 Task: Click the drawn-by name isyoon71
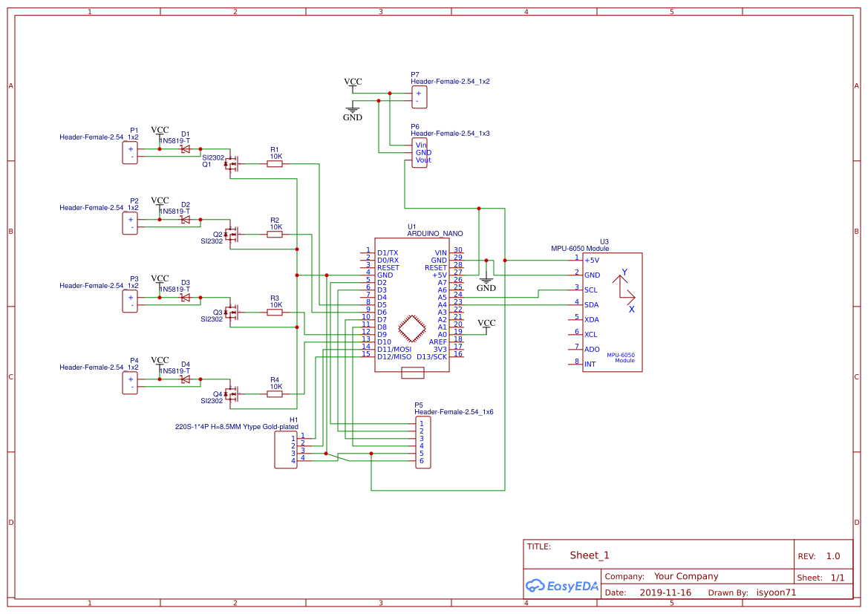click(776, 592)
